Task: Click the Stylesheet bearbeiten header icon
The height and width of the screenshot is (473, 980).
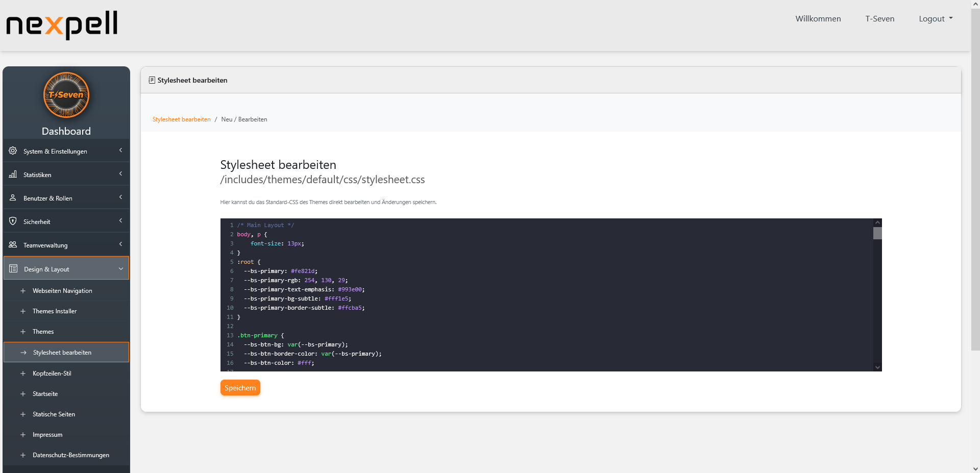Action: coord(151,80)
